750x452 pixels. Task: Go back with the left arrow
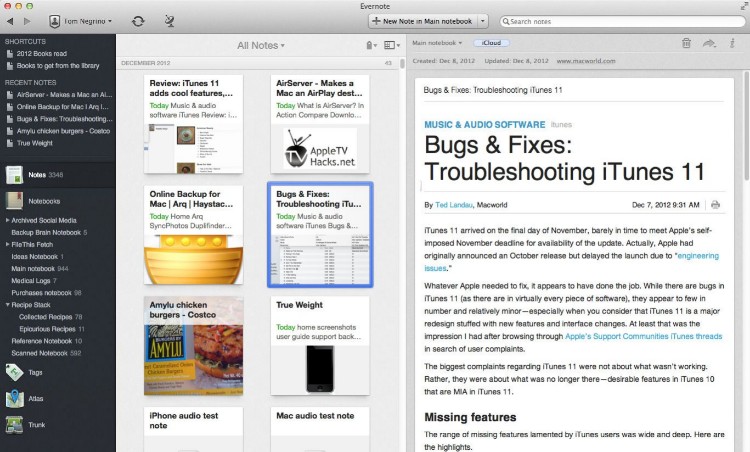point(11,22)
